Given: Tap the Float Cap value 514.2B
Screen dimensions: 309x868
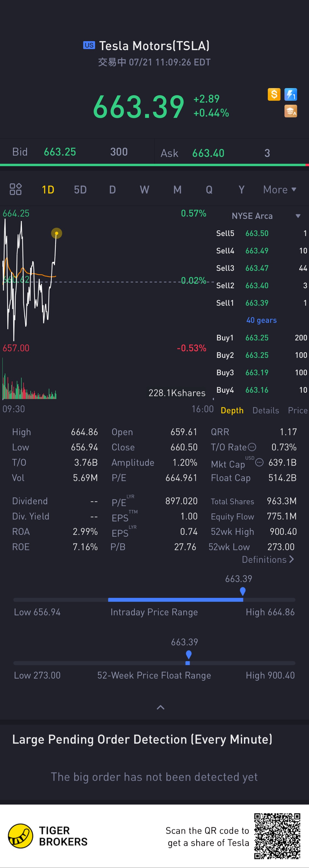Looking at the screenshot, I should 282,478.
